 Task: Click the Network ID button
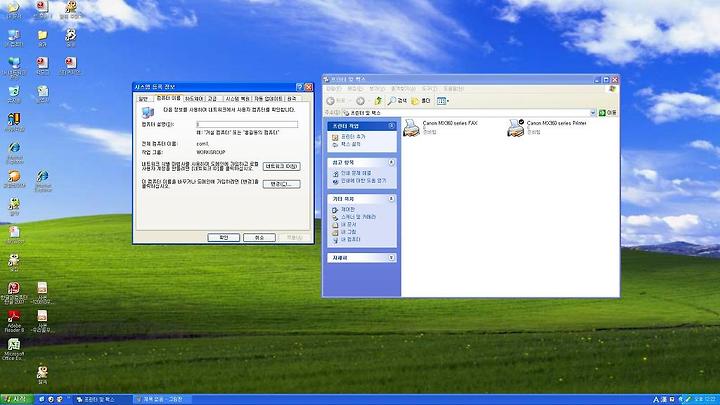pos(282,167)
